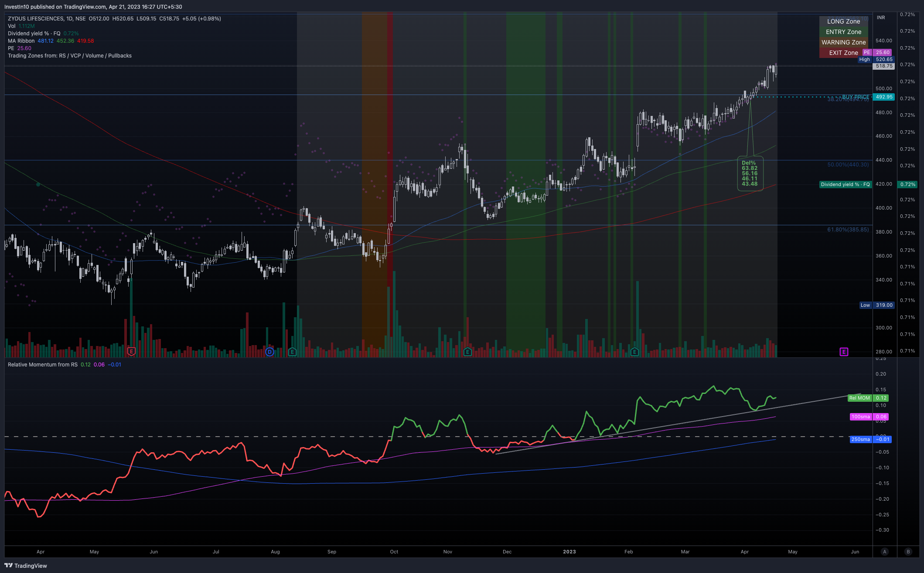This screenshot has width=924, height=573.
Task: Click the earnings E marker beside the dividend D
Action: point(292,352)
